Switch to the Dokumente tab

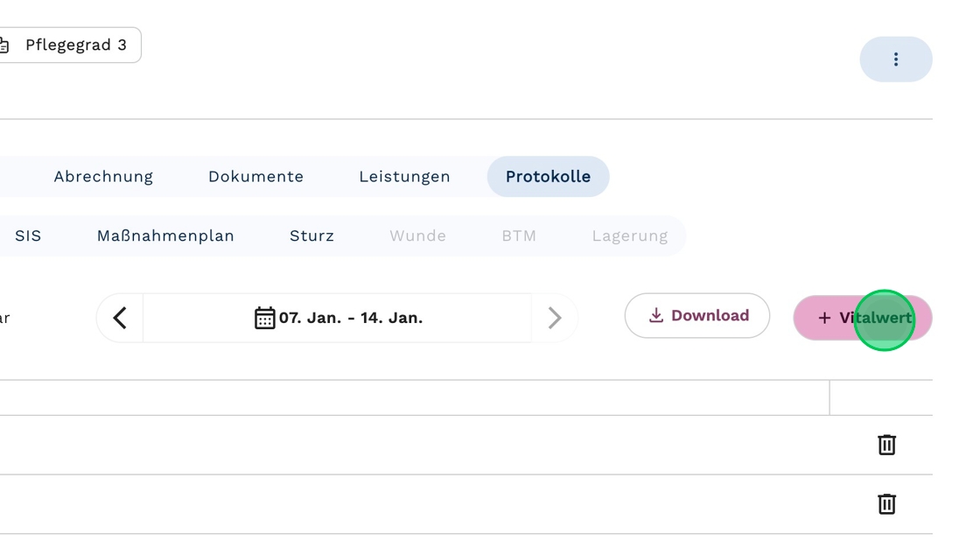(255, 177)
